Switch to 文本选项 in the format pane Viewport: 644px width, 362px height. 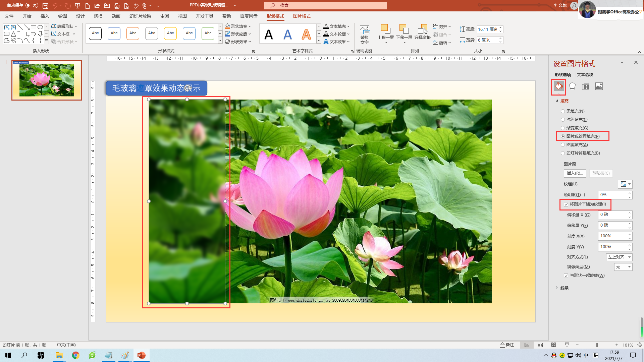coord(585,75)
